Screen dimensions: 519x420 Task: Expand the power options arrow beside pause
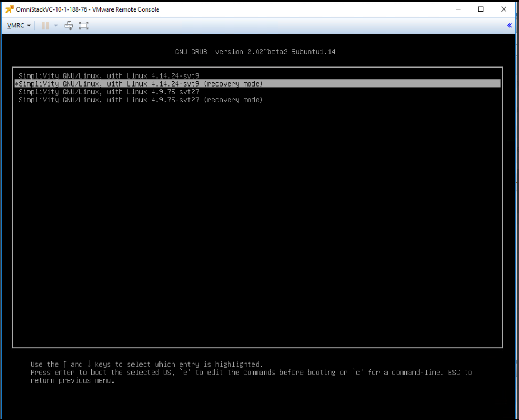(x=56, y=25)
